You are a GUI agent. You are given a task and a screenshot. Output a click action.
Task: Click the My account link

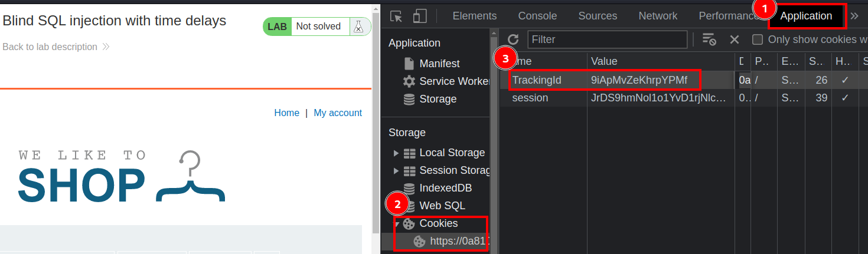pyautogui.click(x=338, y=113)
